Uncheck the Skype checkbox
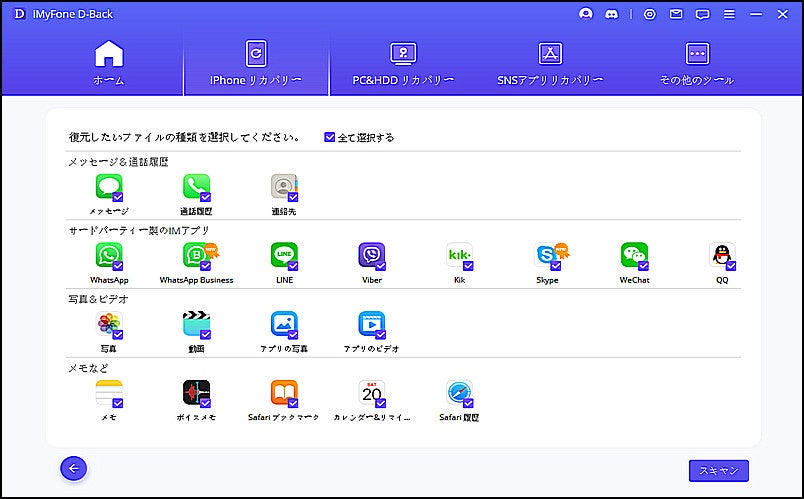Viewport: 804px width, 499px height. pos(555,266)
